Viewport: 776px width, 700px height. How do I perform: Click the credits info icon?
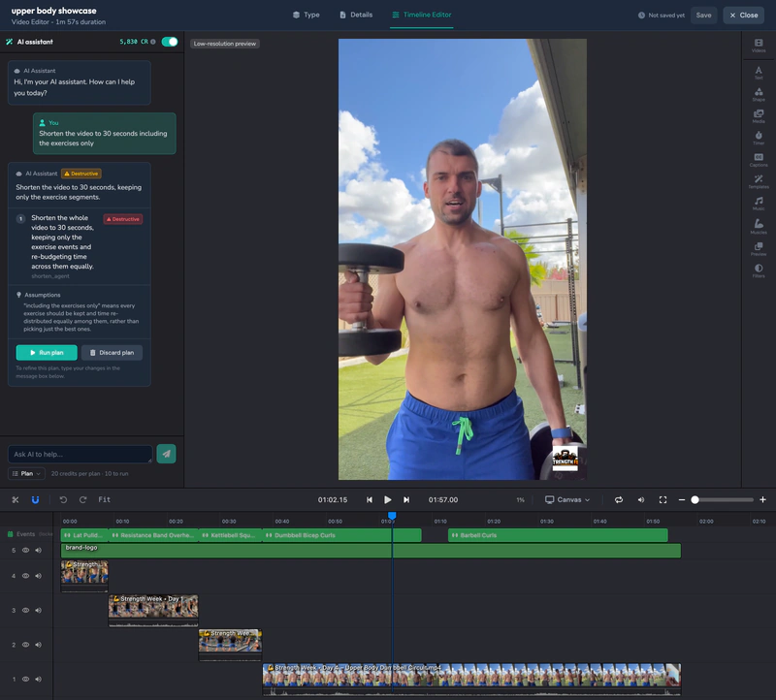(153, 42)
